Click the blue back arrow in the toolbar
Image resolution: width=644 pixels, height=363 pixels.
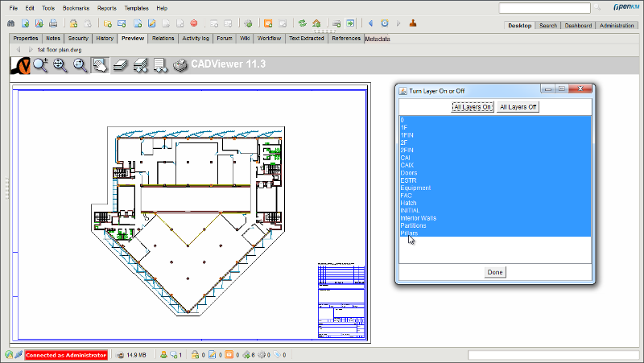pyautogui.click(x=370, y=23)
